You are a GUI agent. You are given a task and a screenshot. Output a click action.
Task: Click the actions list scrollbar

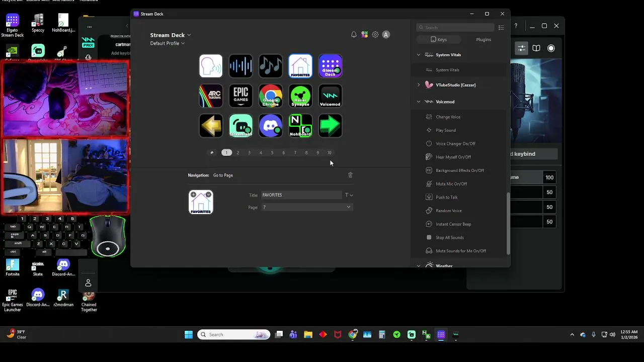(x=508, y=224)
